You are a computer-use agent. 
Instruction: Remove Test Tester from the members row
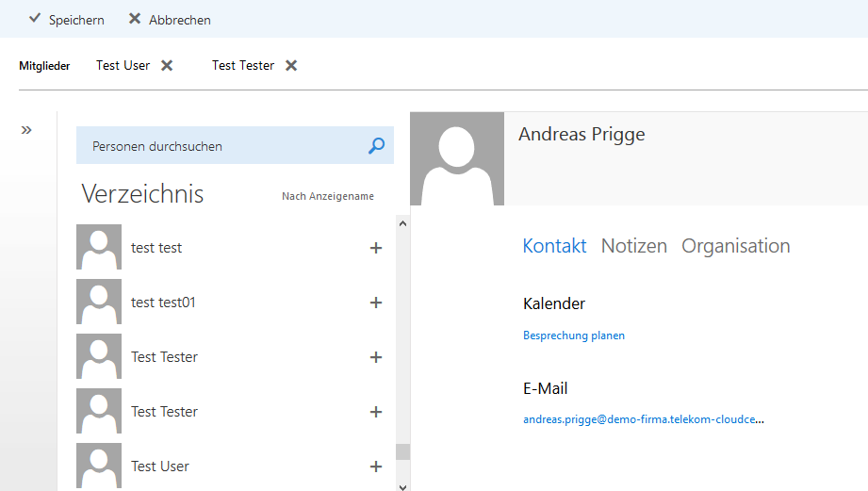coord(291,66)
